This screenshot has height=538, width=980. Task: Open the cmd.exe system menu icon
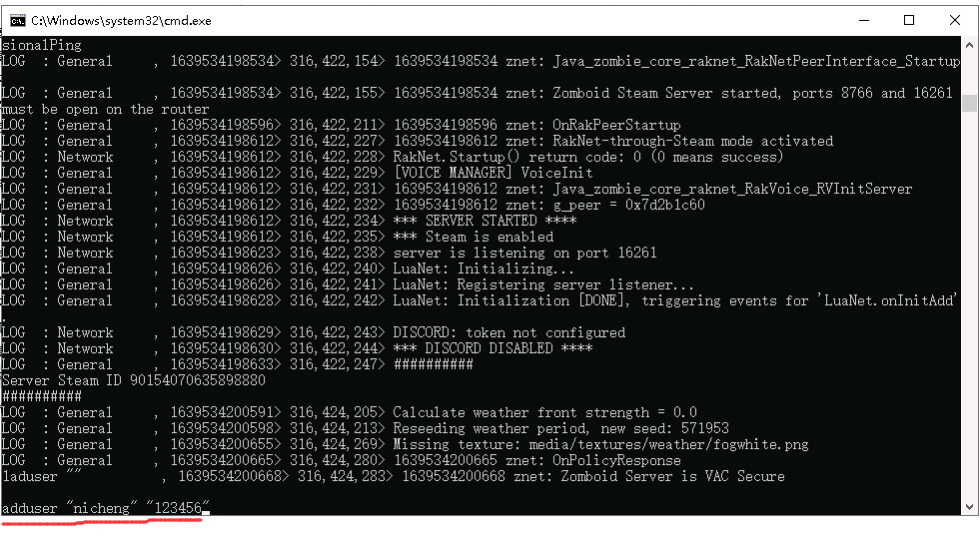click(17, 21)
